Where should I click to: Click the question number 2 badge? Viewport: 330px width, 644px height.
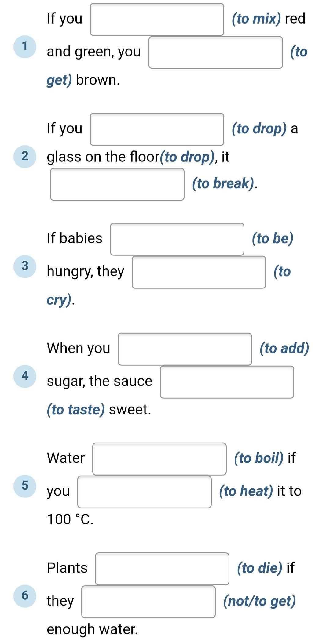click(x=25, y=157)
